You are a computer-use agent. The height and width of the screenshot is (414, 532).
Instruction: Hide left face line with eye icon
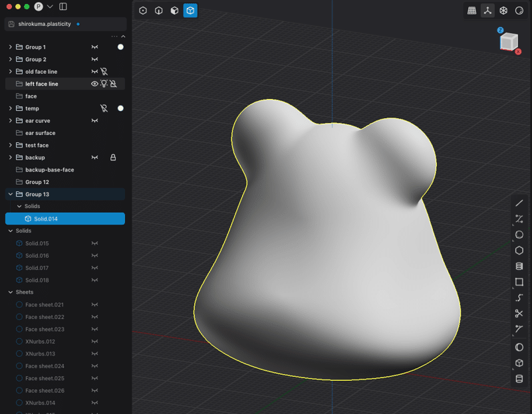tap(94, 84)
